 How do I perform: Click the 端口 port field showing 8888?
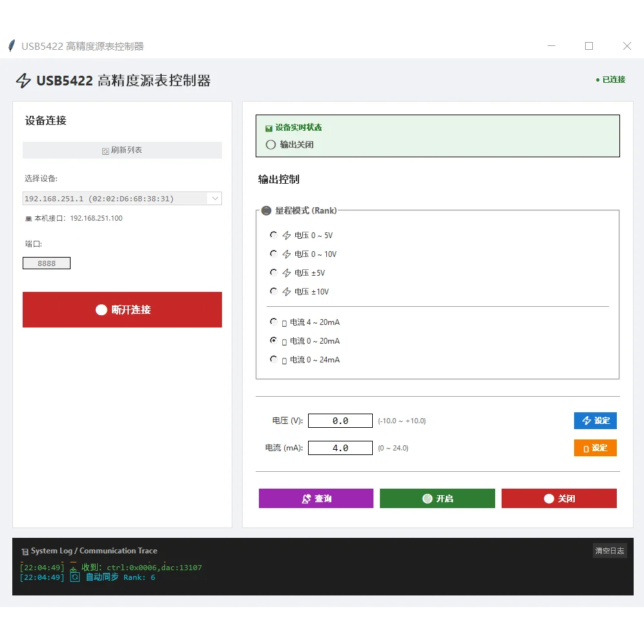47,263
